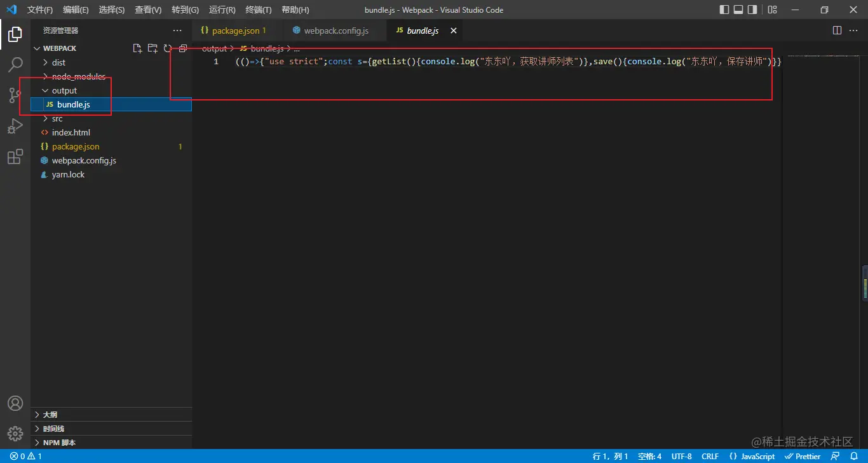Select language mode JavaScript in status bar
868x463 pixels.
click(x=752, y=456)
